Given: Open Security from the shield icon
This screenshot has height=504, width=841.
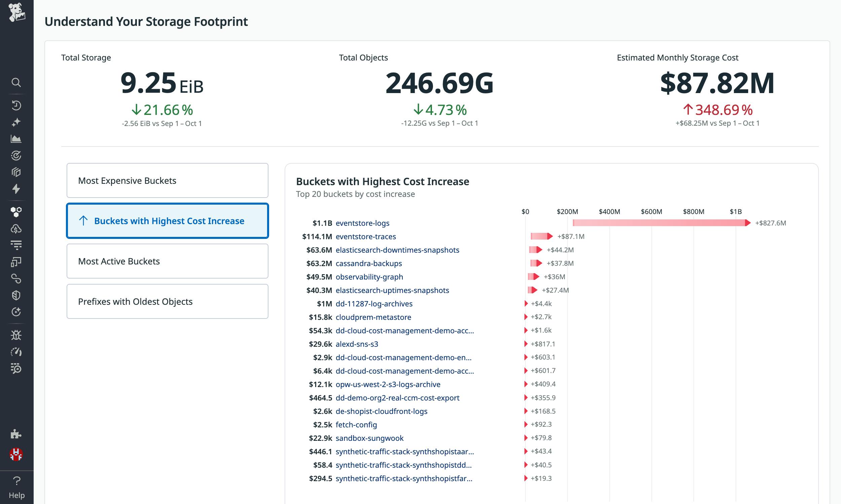Looking at the screenshot, I should (16, 295).
